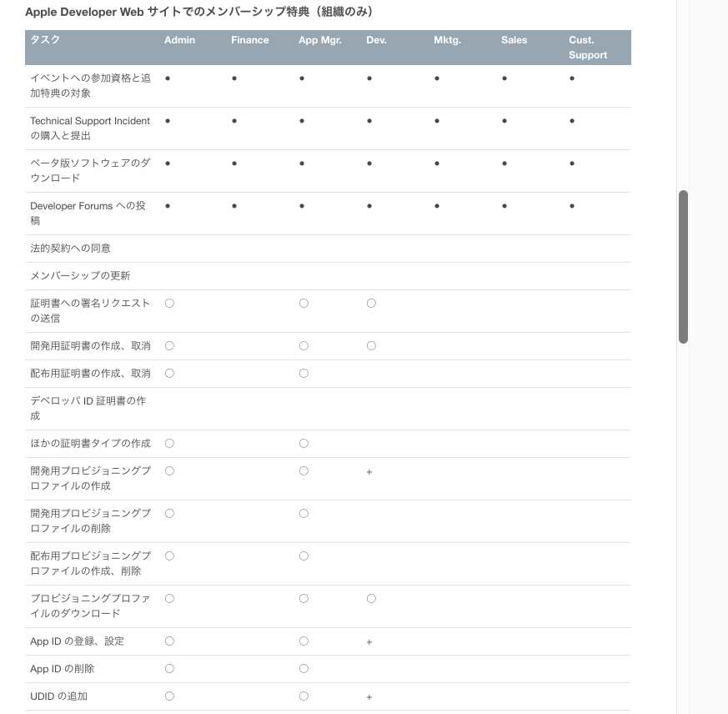Screen dimensions: 728x714
Task: Click the row '開発用証明書の作成、取消'
Action: pos(328,346)
